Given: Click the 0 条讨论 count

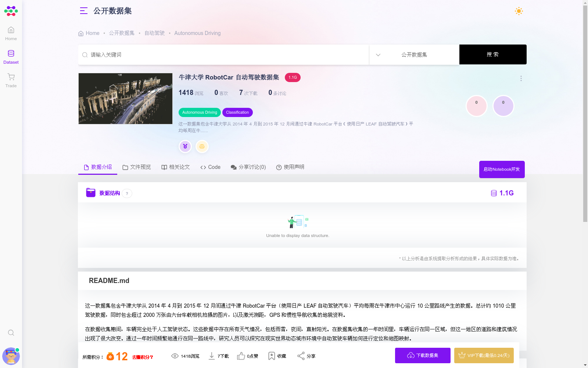Looking at the screenshot, I should click(x=277, y=93).
